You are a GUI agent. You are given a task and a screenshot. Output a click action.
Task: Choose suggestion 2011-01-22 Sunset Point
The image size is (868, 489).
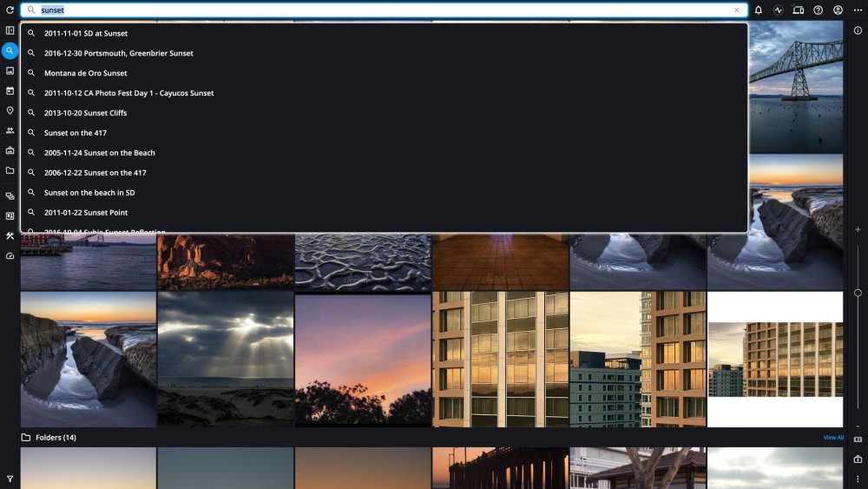(x=385, y=213)
